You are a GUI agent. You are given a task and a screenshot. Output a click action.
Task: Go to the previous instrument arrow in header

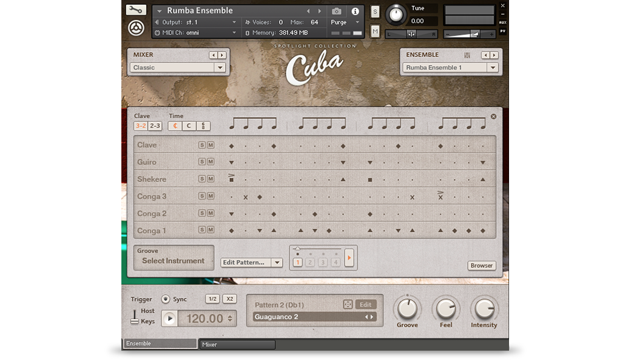pos(308,12)
